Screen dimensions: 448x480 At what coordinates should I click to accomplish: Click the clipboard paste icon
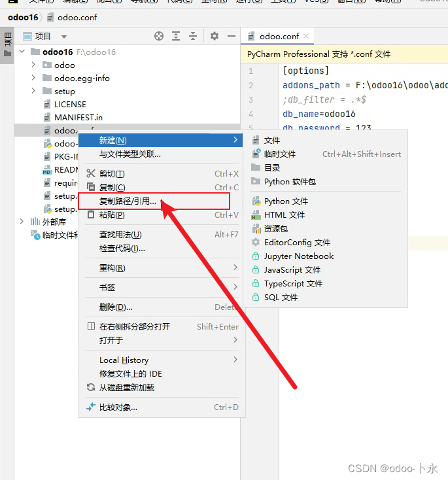click(x=91, y=214)
